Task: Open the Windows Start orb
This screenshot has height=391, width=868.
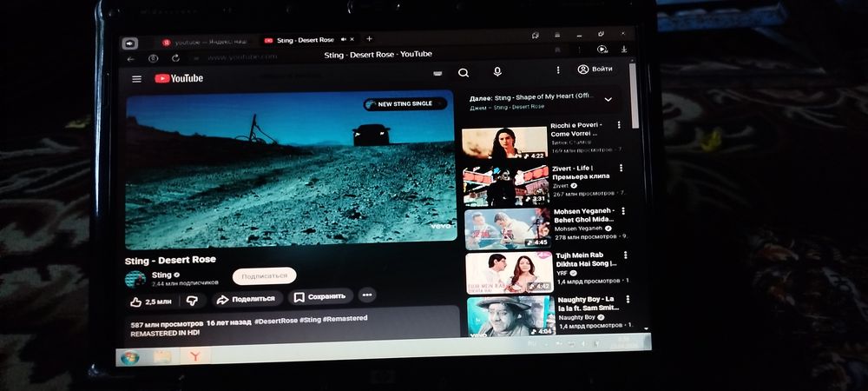Action: tap(129, 357)
